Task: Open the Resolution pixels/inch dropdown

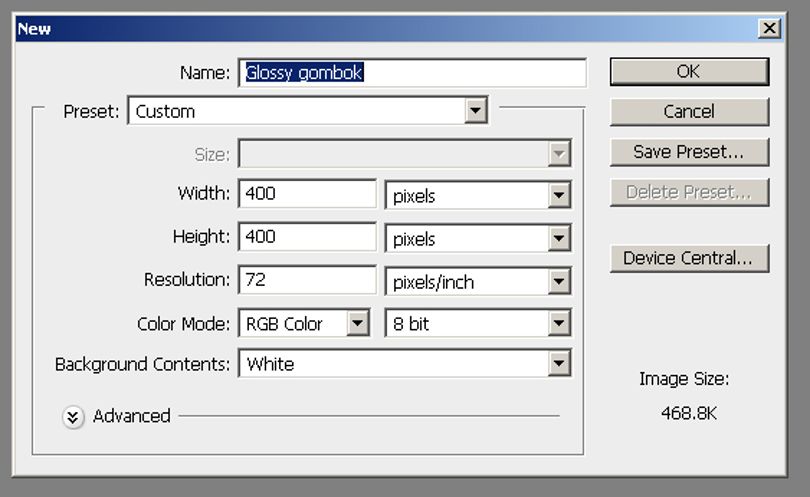Action: coord(478,282)
